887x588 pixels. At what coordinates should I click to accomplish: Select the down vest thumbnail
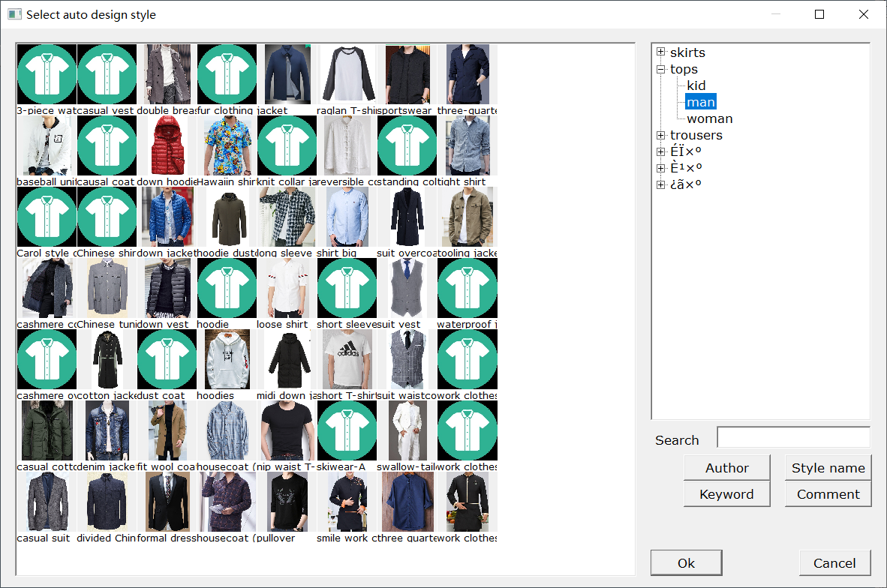pos(167,288)
